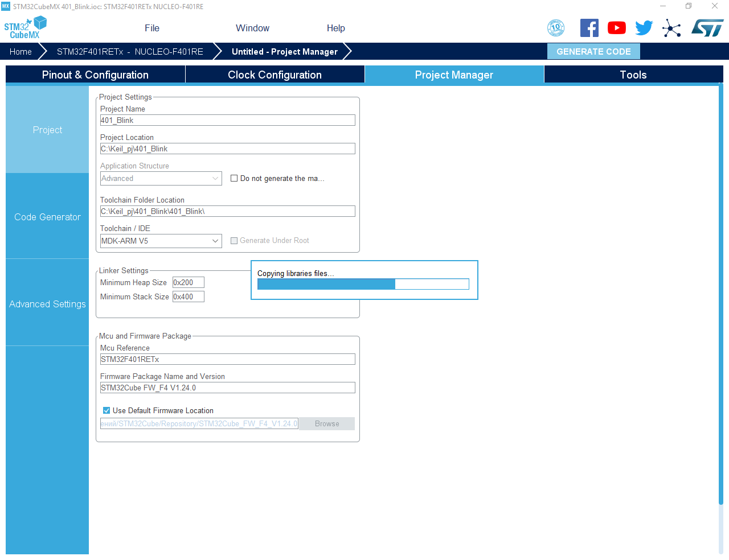
Task: Click the Project Name field
Action: click(x=228, y=120)
